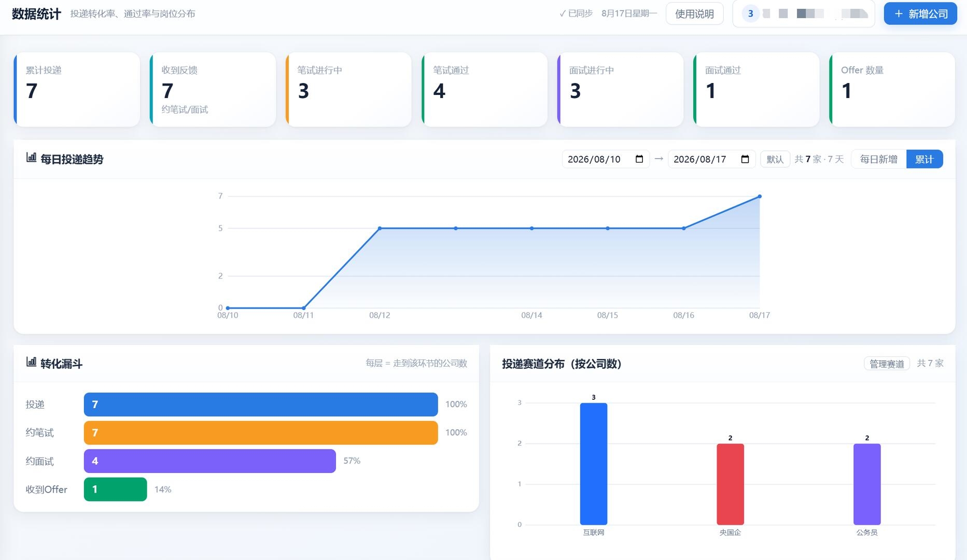Click the bar chart icon beside 转化漏斗
Screen dimensions: 967x560
point(31,362)
